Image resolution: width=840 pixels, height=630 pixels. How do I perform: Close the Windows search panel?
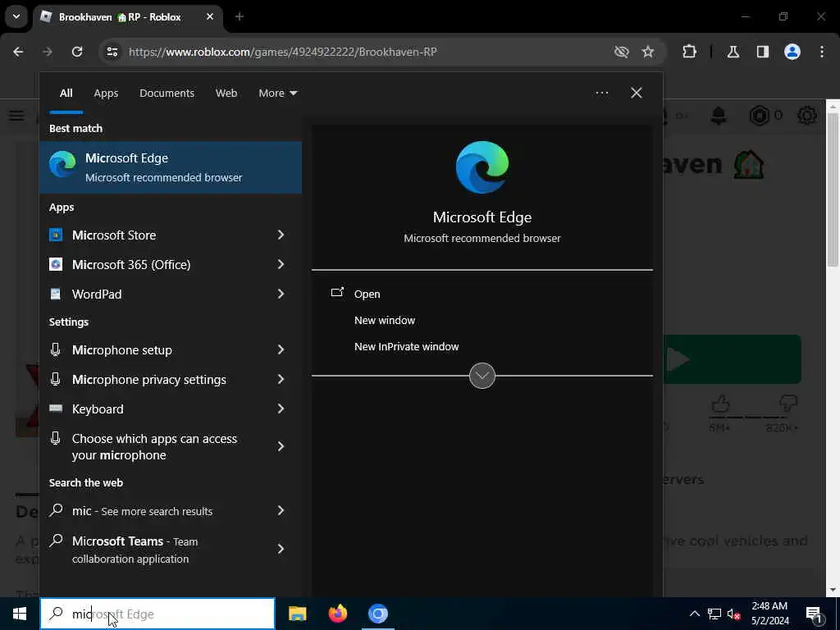[x=637, y=93]
